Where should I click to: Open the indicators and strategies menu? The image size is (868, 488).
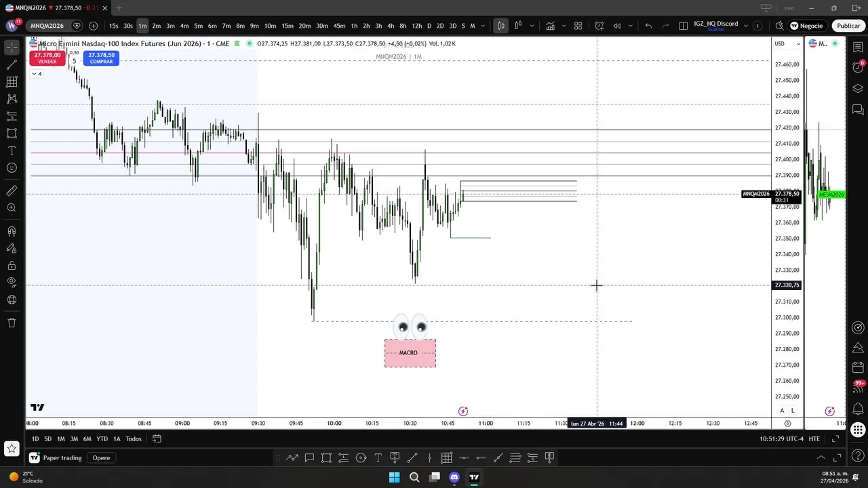coord(551,26)
